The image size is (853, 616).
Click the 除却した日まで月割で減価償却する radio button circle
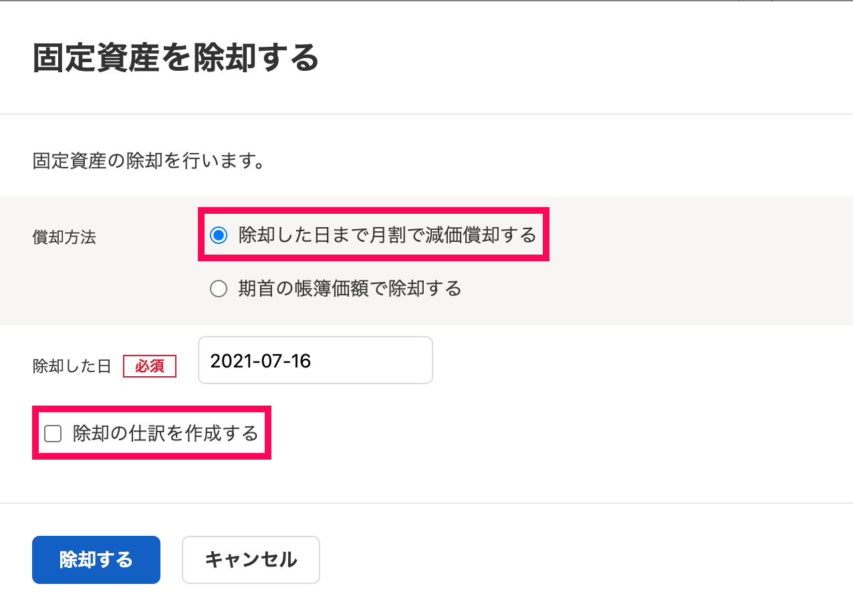(x=219, y=235)
